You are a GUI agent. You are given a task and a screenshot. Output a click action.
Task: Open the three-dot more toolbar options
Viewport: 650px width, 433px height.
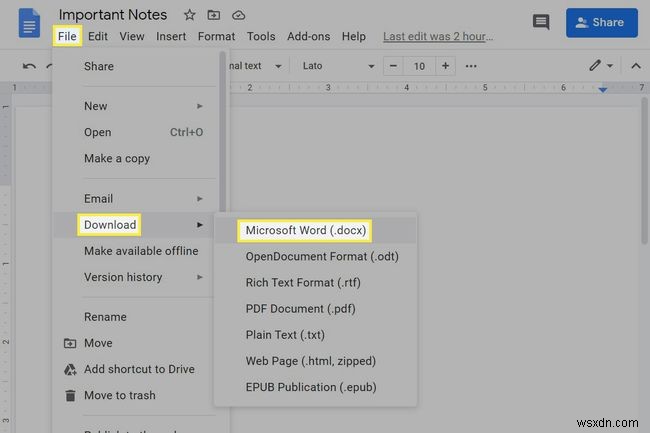(x=471, y=66)
